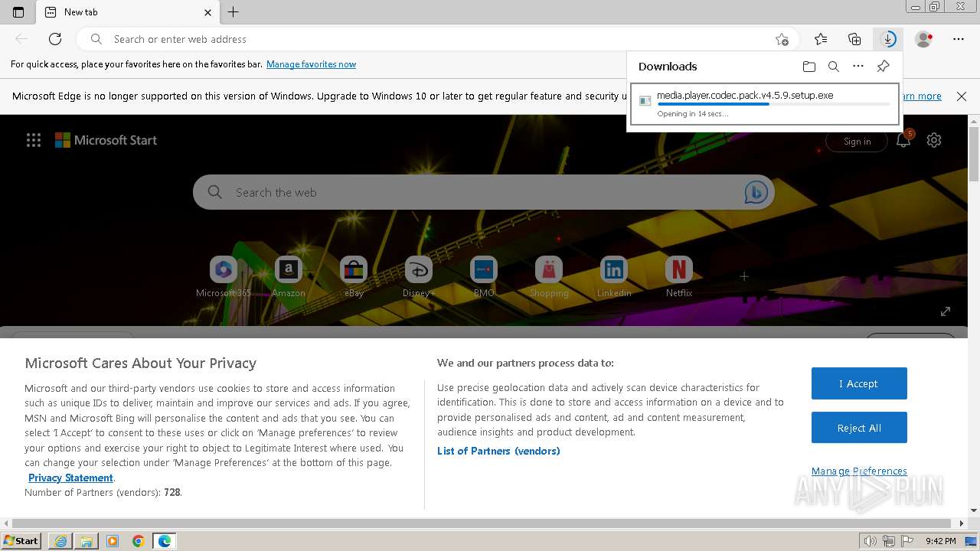Viewport: 980px width, 551px height.
Task: Open the Microsoft 365 quick link
Action: point(224,277)
